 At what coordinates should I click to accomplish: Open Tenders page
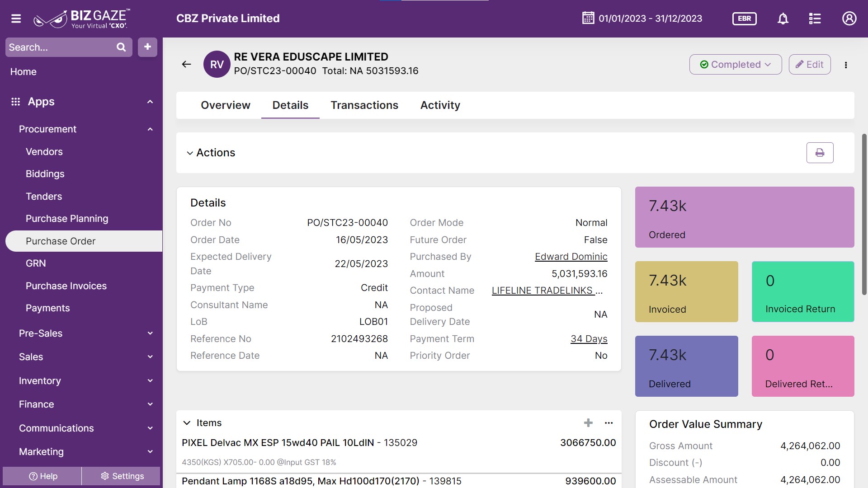(44, 197)
